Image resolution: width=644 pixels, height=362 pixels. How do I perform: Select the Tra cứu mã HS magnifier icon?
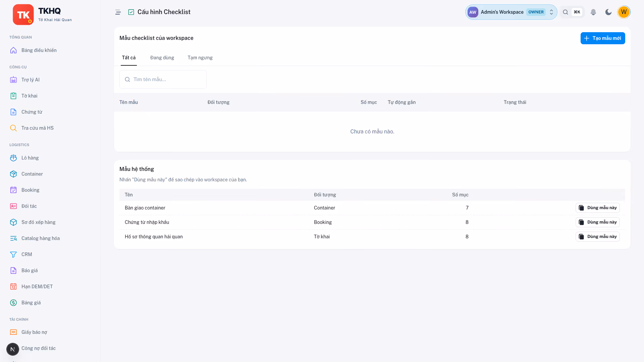(x=13, y=128)
